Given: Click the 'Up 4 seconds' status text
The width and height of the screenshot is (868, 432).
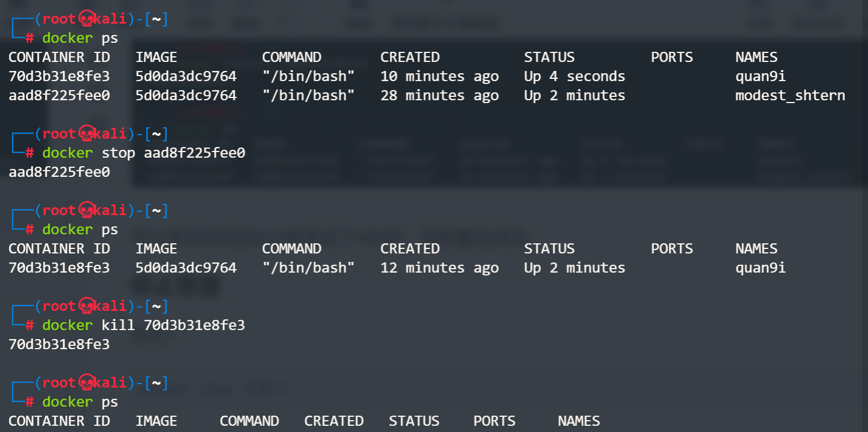Looking at the screenshot, I should coord(574,77).
